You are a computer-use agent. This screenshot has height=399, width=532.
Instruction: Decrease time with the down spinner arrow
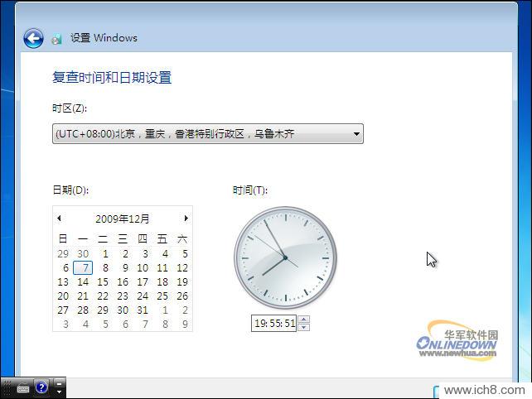303,327
